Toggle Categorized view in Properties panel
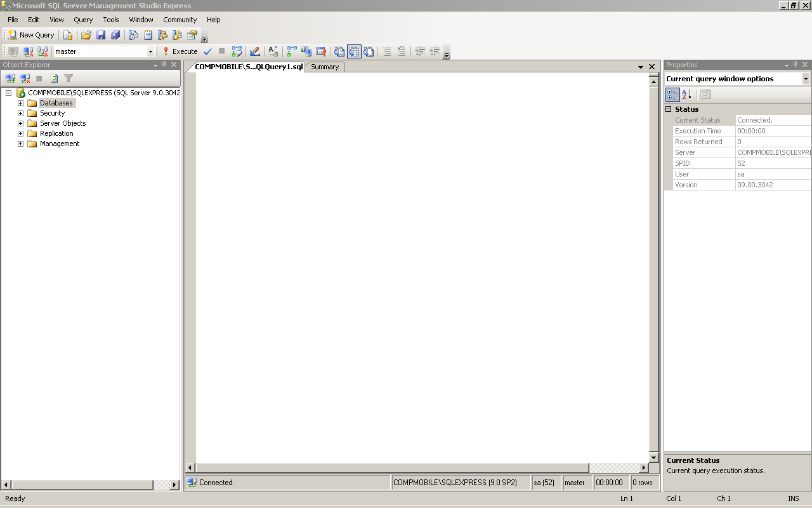This screenshot has width=812, height=508. coord(672,95)
